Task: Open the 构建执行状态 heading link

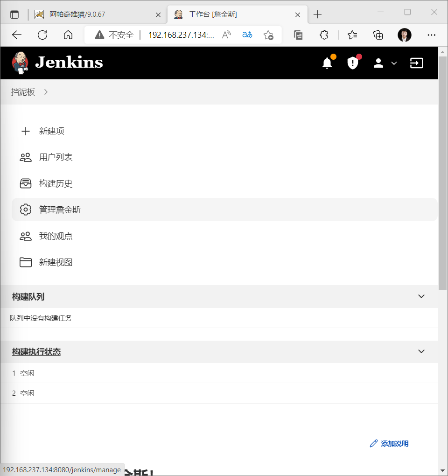Action: (36, 351)
